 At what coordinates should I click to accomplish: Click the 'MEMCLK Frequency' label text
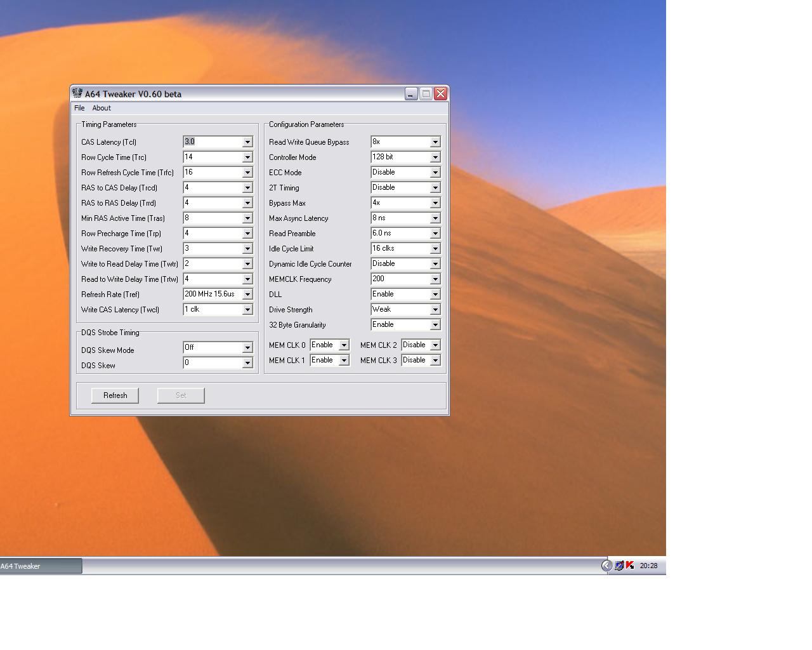(x=300, y=279)
